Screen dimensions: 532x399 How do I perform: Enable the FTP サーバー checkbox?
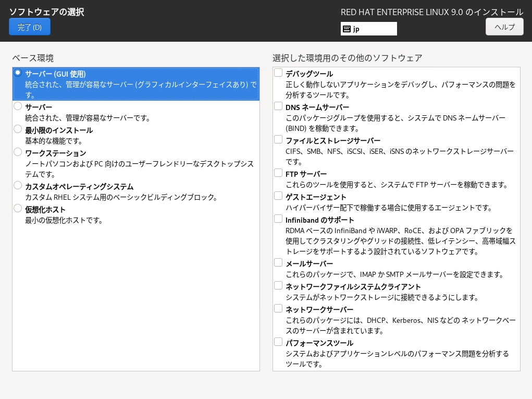click(x=278, y=173)
